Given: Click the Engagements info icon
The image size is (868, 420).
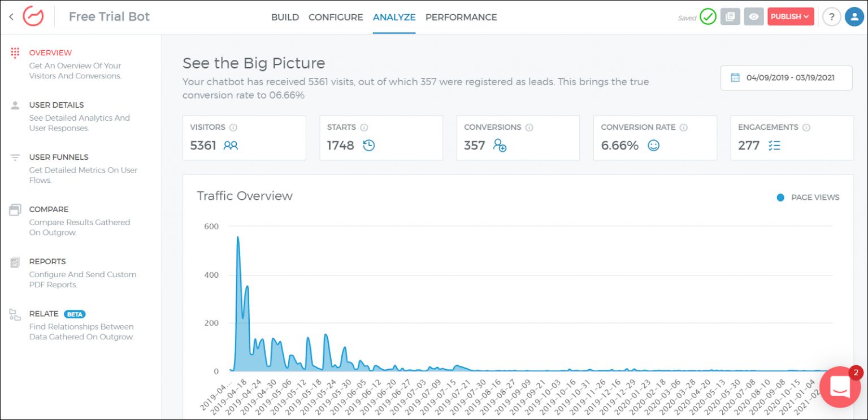Looking at the screenshot, I should pos(806,128).
